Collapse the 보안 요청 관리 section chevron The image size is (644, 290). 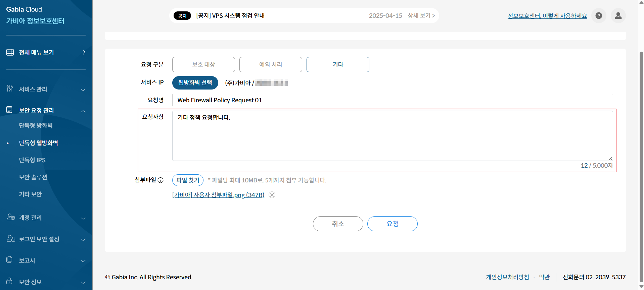83,111
